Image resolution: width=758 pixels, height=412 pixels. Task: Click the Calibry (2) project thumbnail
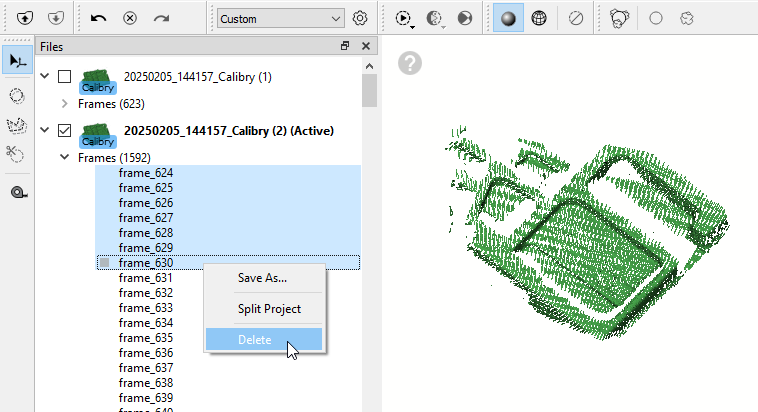click(x=98, y=136)
